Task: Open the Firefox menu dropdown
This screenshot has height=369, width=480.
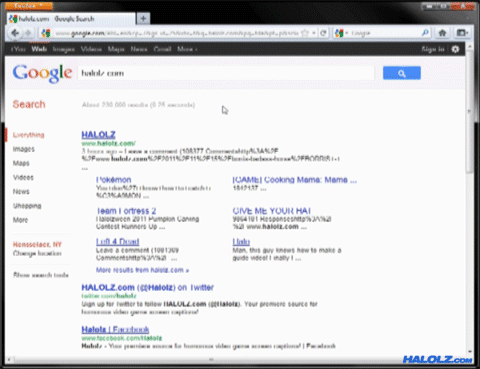Action: pos(29,6)
